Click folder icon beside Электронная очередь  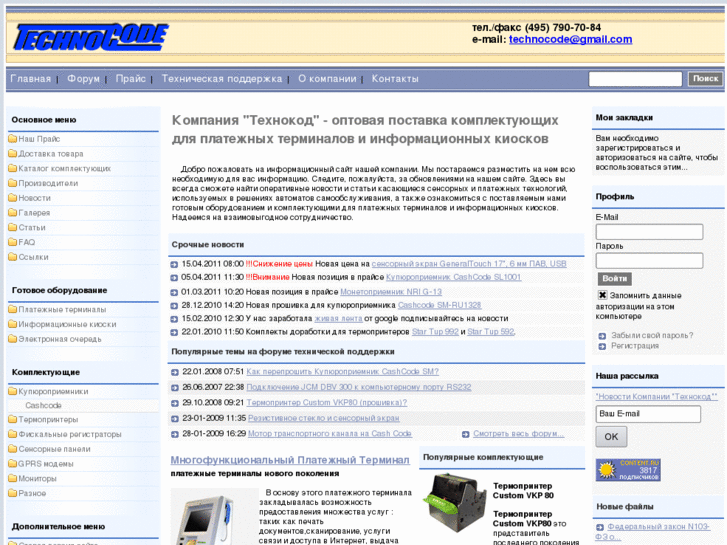click(13, 339)
